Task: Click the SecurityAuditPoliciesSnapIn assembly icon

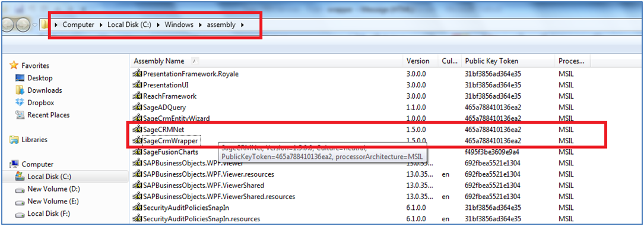Action: pos(137,208)
